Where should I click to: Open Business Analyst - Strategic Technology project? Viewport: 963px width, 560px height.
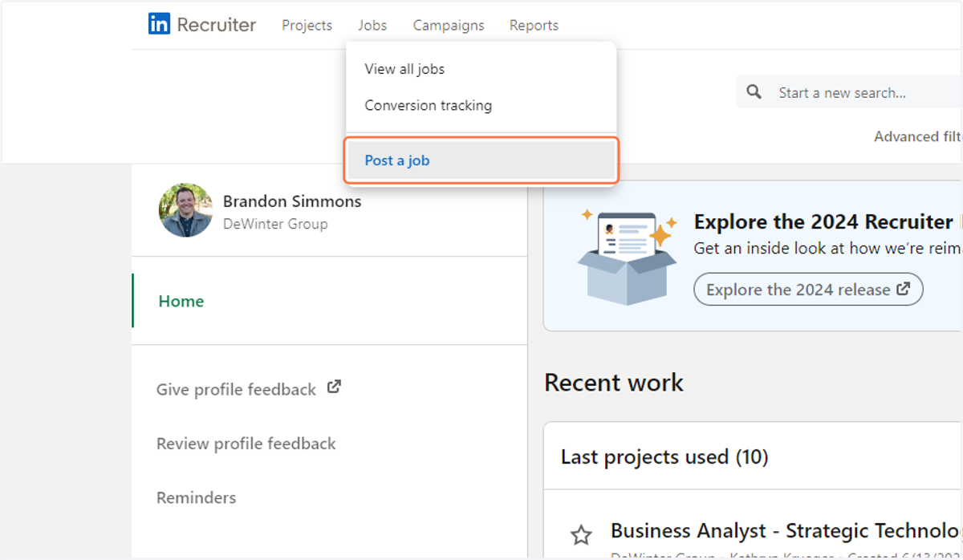786,530
